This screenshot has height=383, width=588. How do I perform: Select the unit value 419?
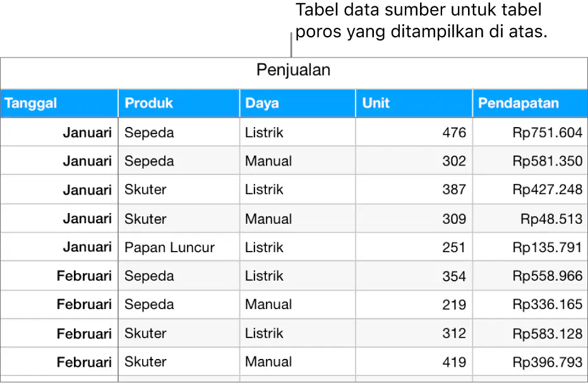414,362
